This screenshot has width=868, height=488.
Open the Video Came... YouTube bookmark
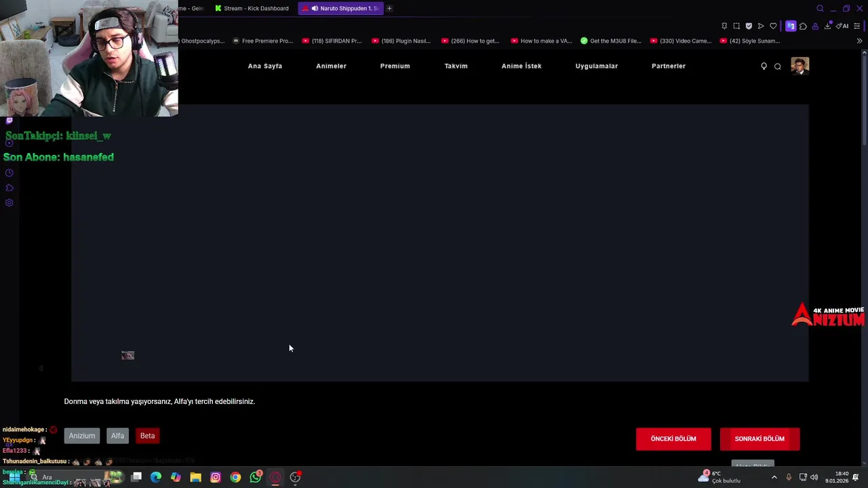tap(680, 41)
